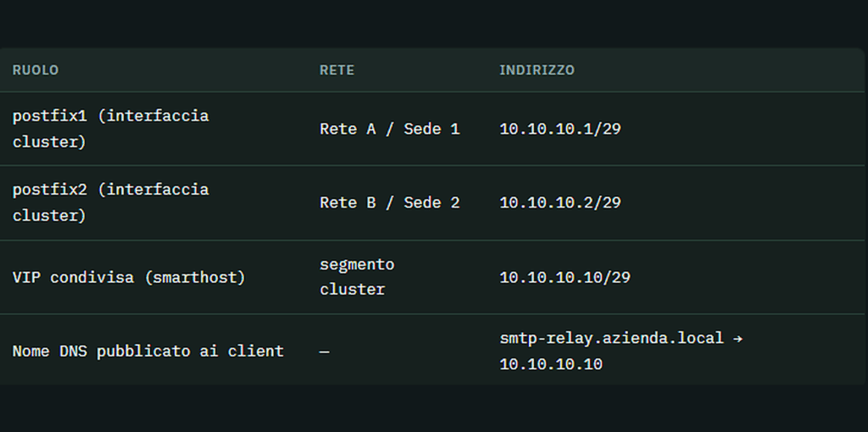Select the Rete A / Sede 1 cell
The width and height of the screenshot is (868, 432).
(x=390, y=129)
